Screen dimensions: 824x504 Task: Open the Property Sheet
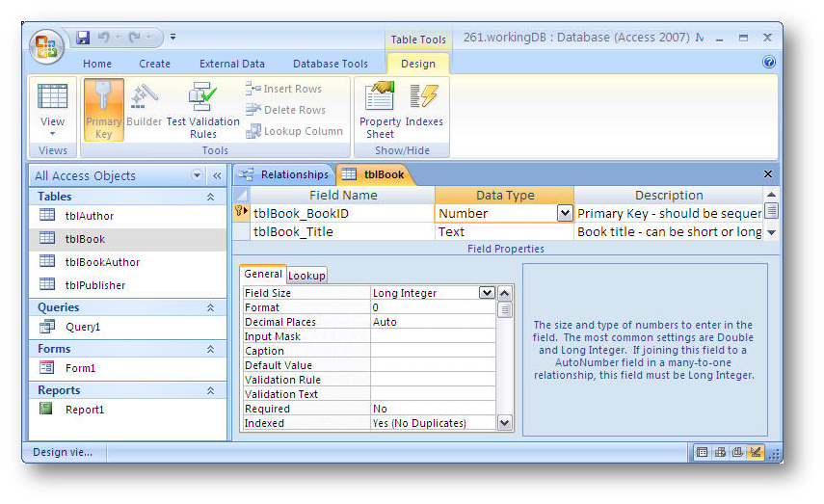tap(380, 109)
